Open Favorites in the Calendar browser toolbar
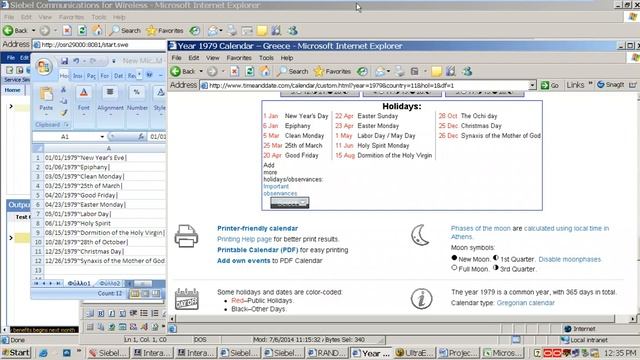 coord(332,71)
